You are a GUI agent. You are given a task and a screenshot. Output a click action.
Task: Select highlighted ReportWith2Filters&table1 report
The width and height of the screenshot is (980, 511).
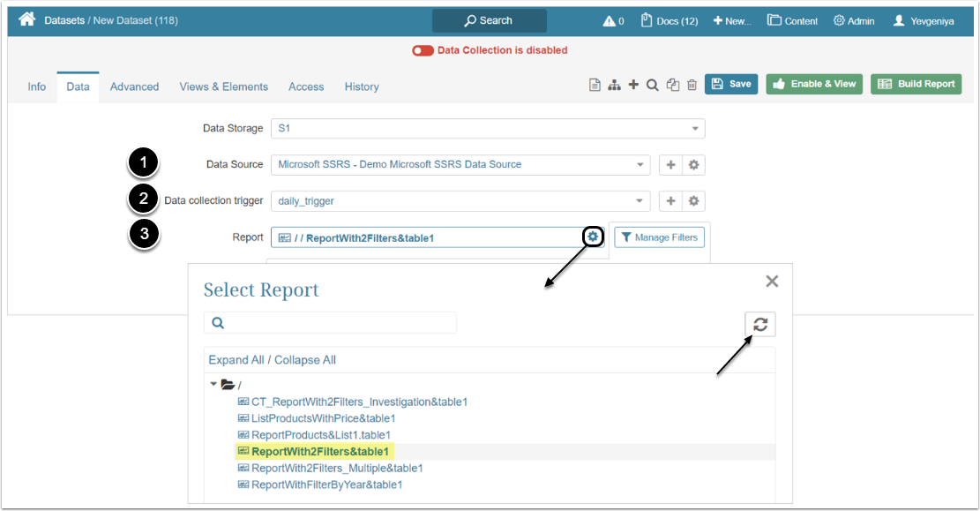point(314,452)
